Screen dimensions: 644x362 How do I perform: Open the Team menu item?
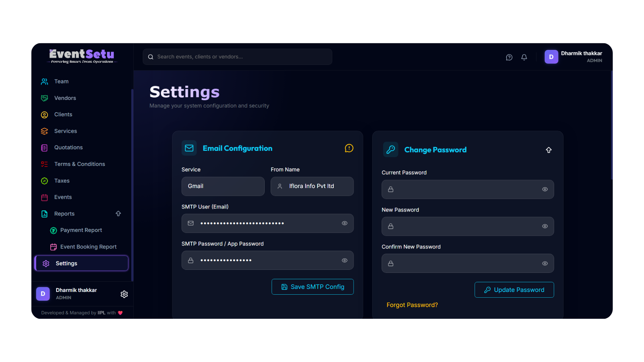pos(82,81)
